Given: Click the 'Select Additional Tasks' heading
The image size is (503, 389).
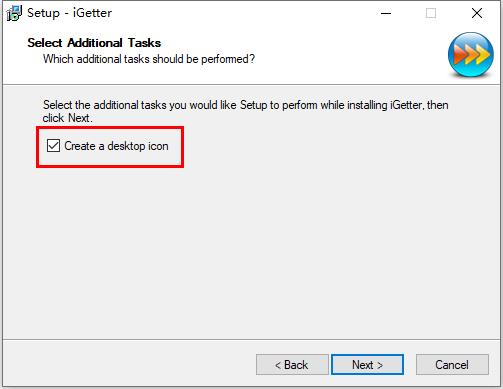Looking at the screenshot, I should coord(94,43).
